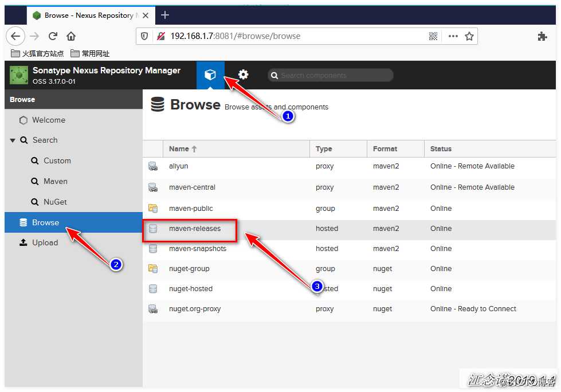This screenshot has height=392, width=561.
Task: Open page actions three-dot menu
Action: coord(453,36)
